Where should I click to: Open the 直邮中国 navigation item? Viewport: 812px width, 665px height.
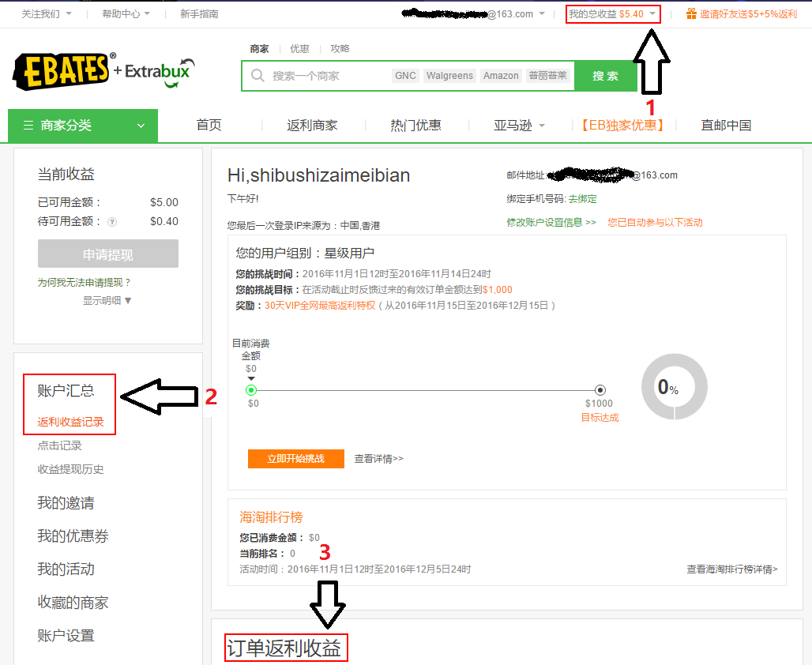coord(725,125)
